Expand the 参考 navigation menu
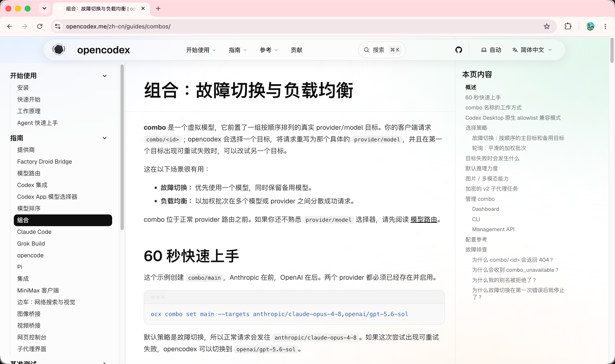 (x=269, y=50)
